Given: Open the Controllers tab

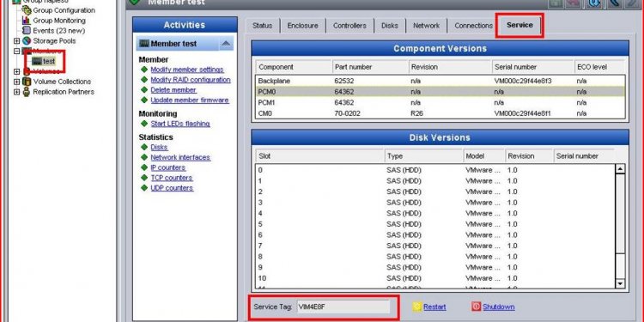Looking at the screenshot, I should [x=349, y=26].
